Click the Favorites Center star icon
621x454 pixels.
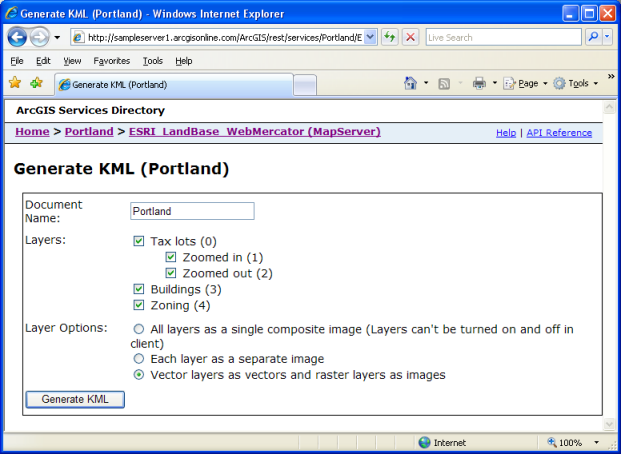[x=15, y=83]
